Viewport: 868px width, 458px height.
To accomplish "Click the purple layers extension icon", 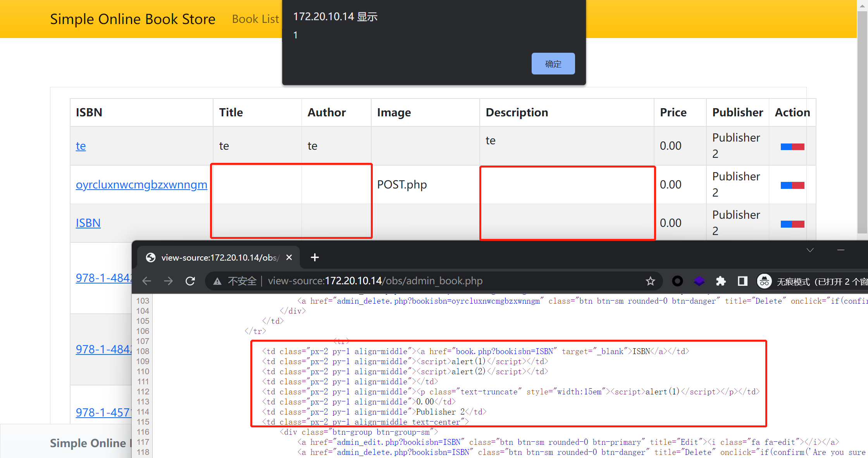I will click(x=699, y=281).
